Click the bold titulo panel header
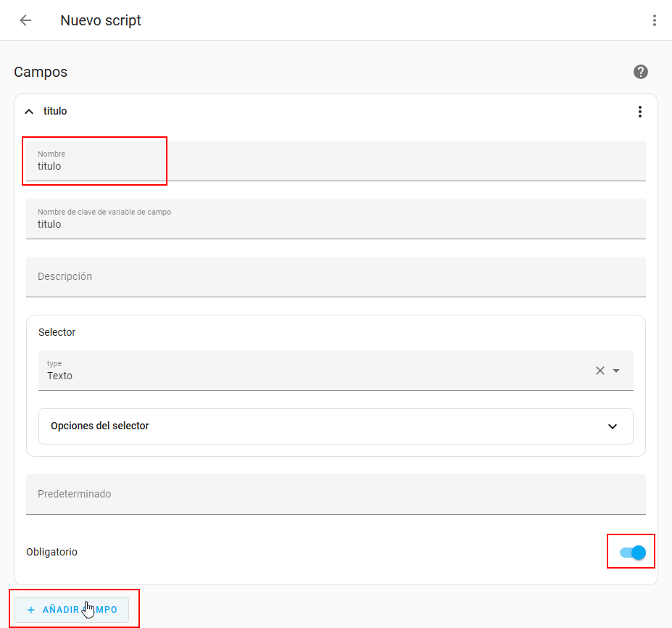 pyautogui.click(x=55, y=112)
